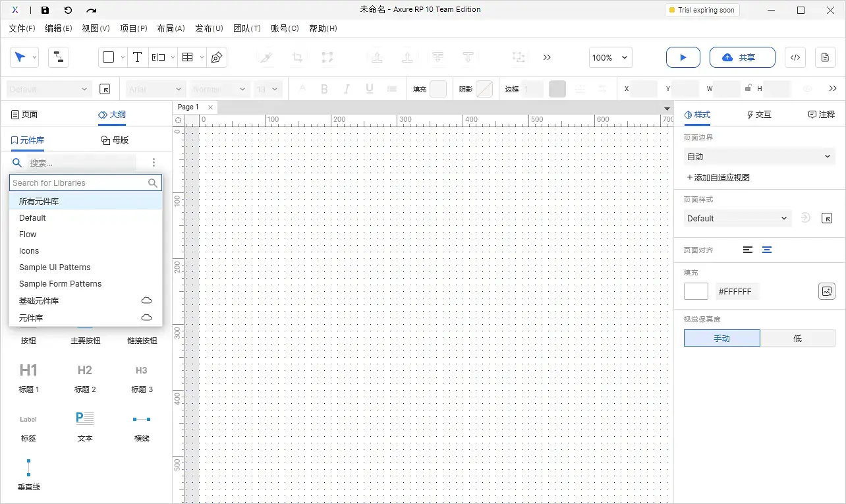Select the table insertion tool
The image size is (846, 504).
pos(186,57)
